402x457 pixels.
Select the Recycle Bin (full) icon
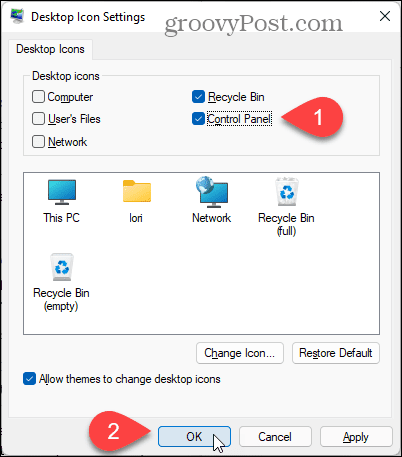[x=287, y=192]
